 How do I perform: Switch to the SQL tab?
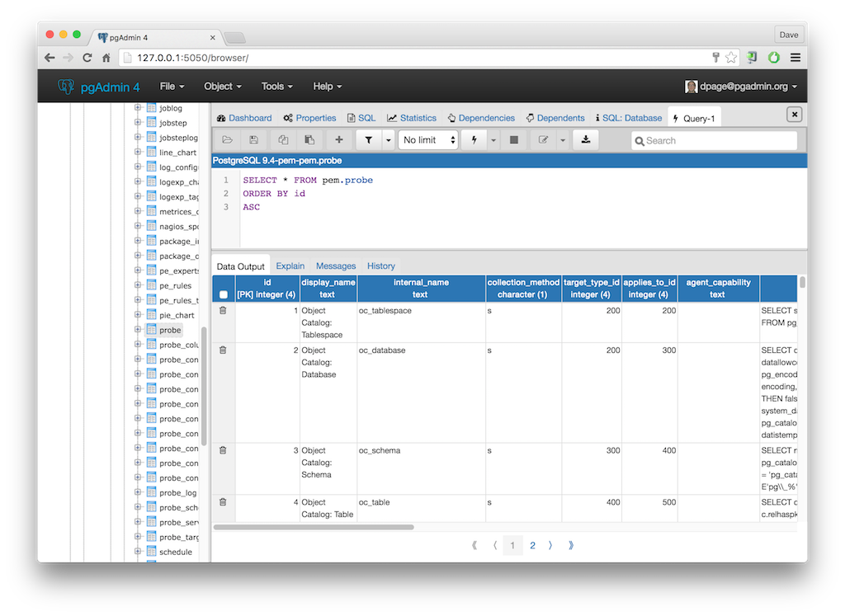[361, 118]
